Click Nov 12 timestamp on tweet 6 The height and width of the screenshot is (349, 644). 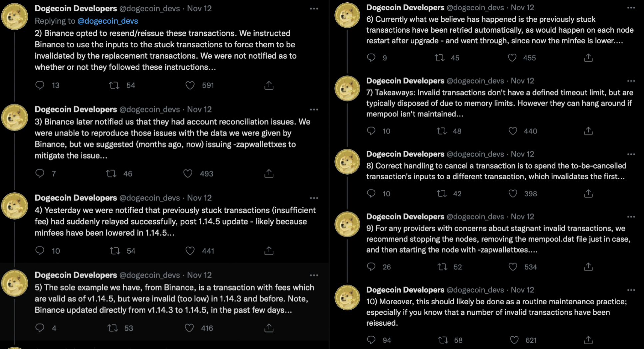tap(522, 8)
